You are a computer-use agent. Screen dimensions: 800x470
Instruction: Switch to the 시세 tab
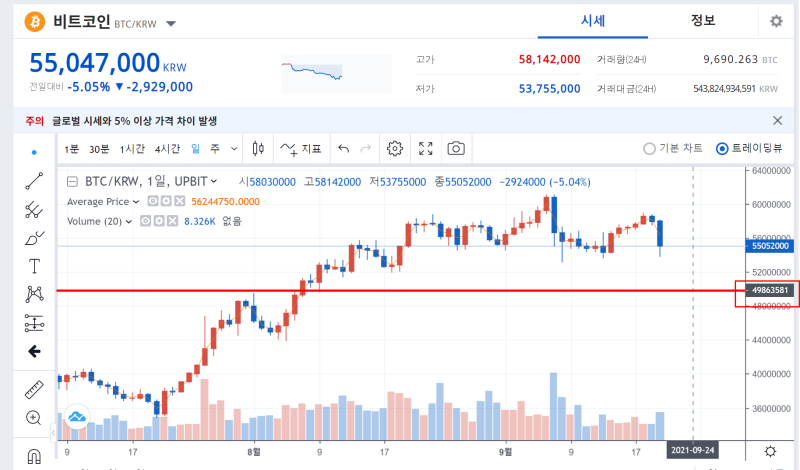(x=592, y=21)
